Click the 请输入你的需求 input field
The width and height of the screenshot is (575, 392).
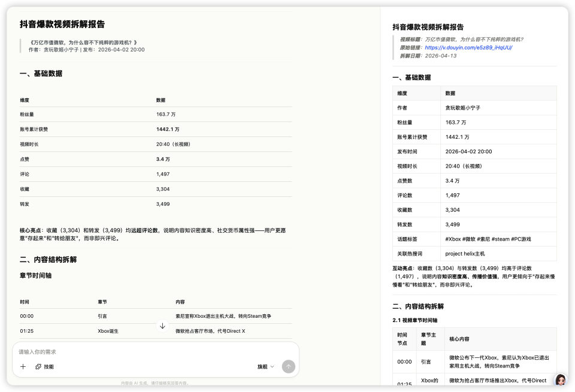coord(72,351)
